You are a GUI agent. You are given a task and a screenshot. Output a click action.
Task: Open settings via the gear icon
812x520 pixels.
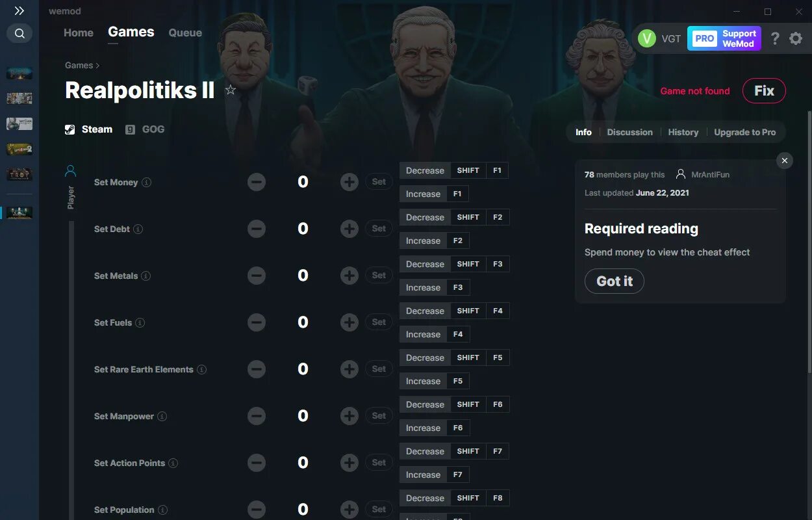point(796,39)
